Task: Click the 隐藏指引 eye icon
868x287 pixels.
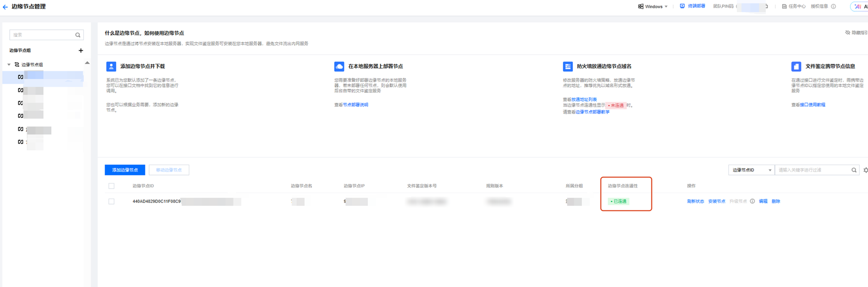Action: [x=847, y=33]
